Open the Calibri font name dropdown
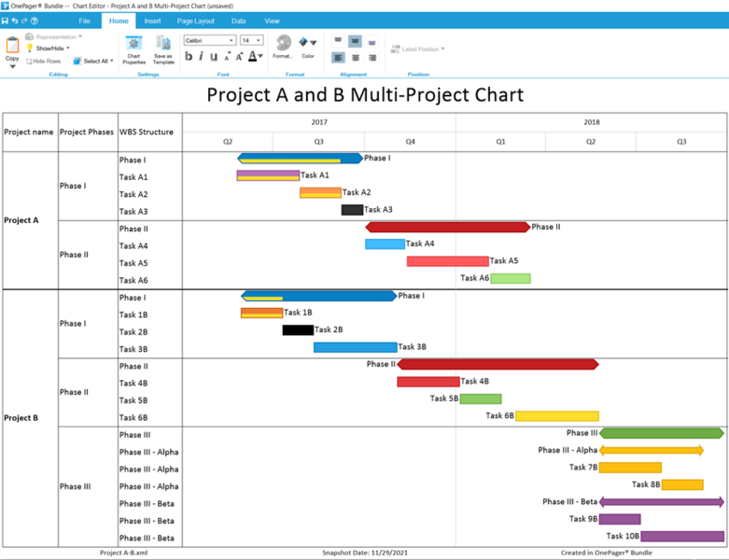729x560 pixels. coord(210,40)
